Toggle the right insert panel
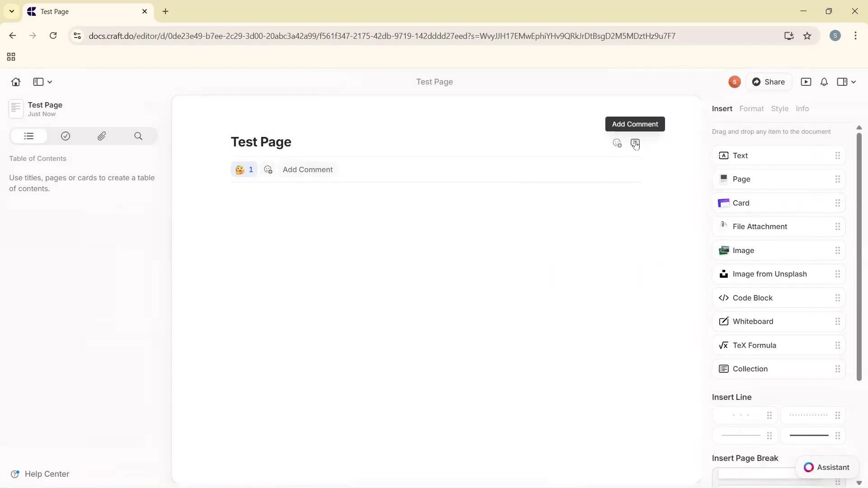This screenshot has width=868, height=488. [842, 82]
